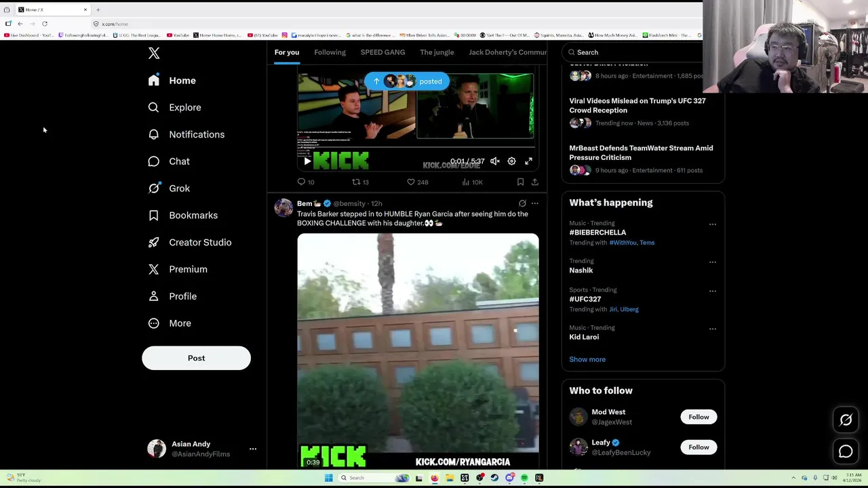Click the Post button
Viewport: 868px width, 488px height.
pyautogui.click(x=196, y=358)
